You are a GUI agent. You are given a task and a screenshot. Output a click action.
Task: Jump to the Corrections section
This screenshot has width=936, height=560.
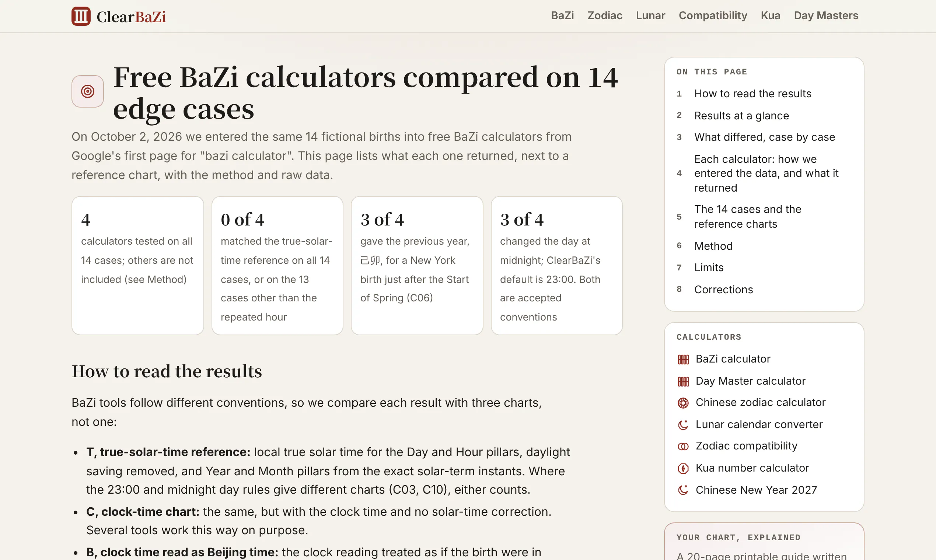723,290
